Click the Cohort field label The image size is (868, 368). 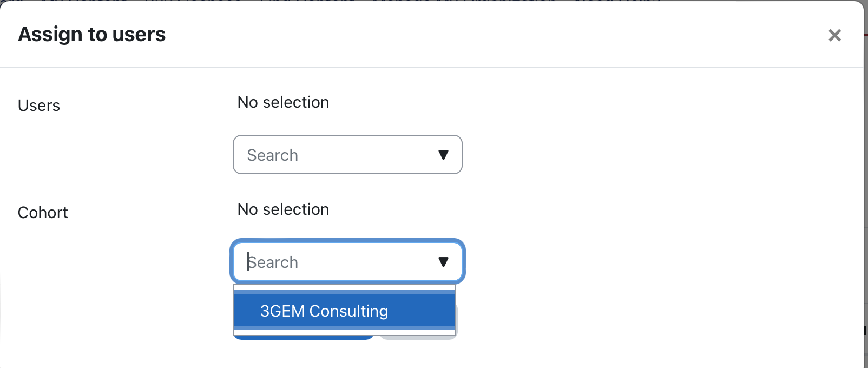(x=43, y=213)
